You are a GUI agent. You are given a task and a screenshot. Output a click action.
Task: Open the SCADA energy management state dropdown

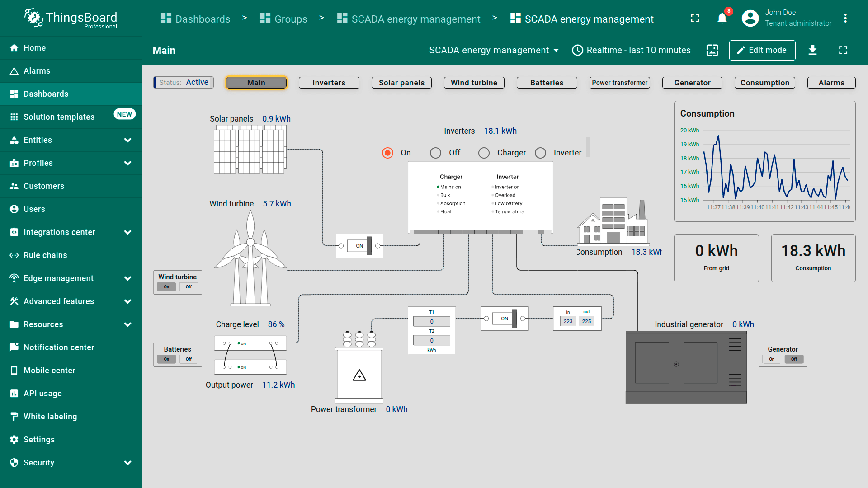(494, 50)
